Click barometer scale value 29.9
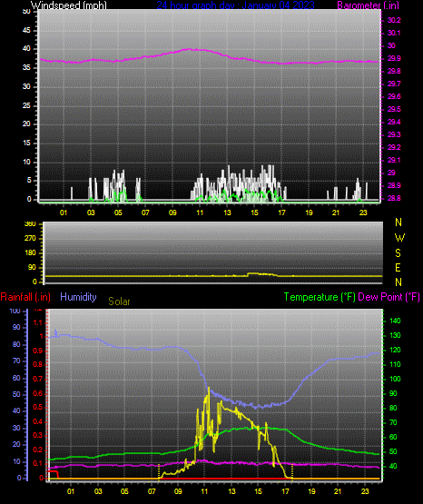Screen dimensions: 423x504 [394, 58]
